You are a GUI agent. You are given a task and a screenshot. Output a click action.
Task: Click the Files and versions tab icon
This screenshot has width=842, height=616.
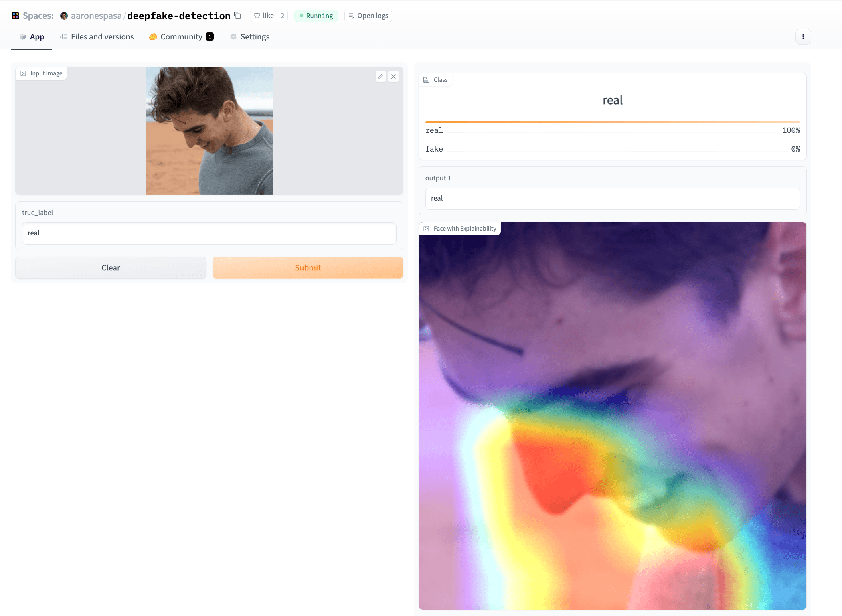(63, 37)
